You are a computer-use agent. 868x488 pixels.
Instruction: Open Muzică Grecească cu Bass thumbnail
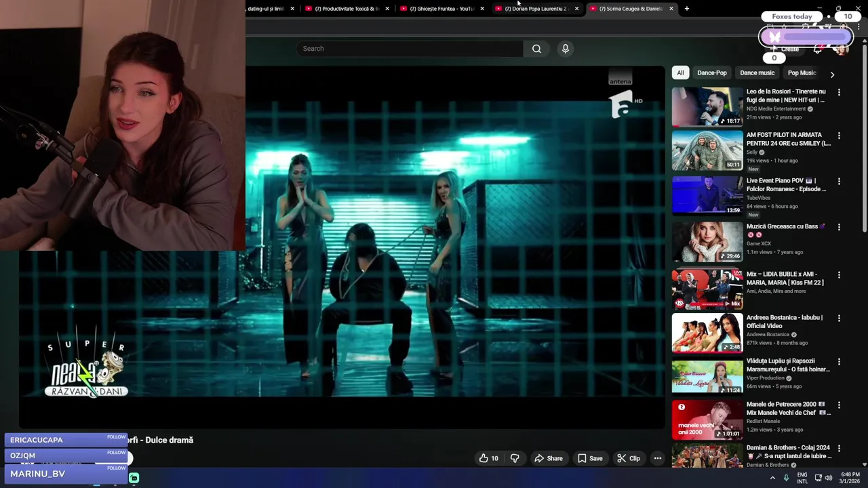[x=707, y=241]
